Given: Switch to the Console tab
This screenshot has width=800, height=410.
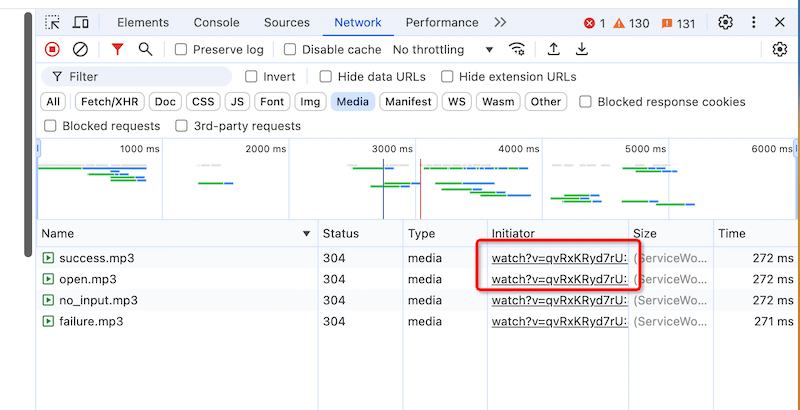Looking at the screenshot, I should (216, 22).
